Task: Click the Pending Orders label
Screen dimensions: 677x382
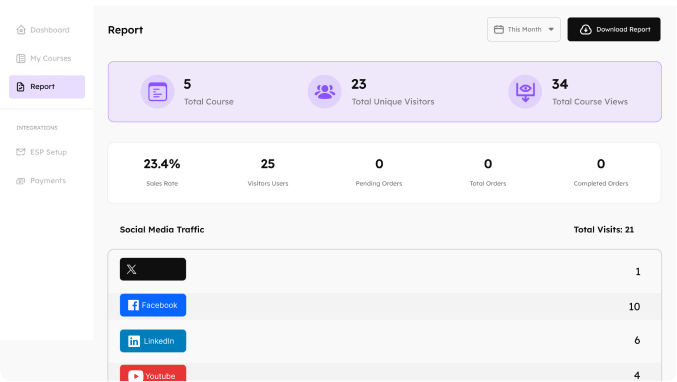Action: click(x=379, y=183)
